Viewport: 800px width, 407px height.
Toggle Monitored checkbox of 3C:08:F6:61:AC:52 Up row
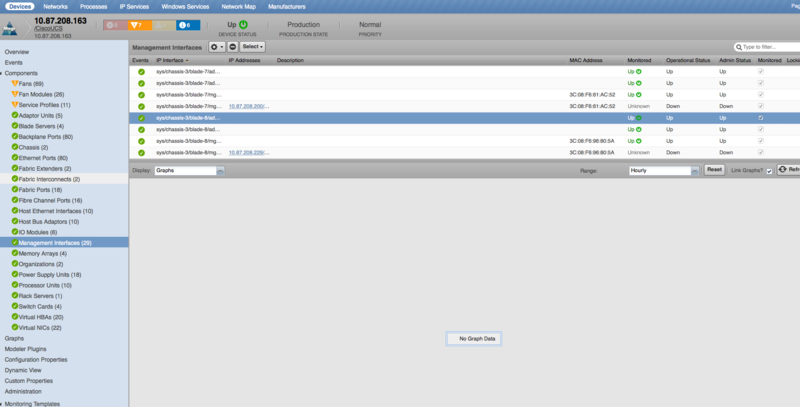761,95
